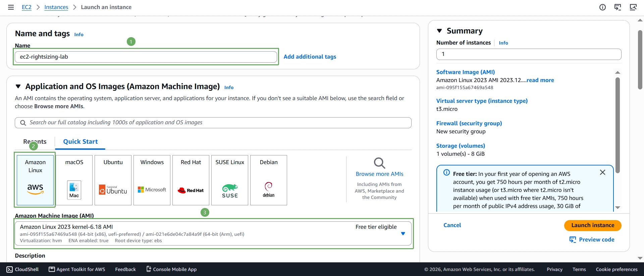Switch to the Quick Start tab
This screenshot has width=644, height=276.
pyautogui.click(x=80, y=142)
